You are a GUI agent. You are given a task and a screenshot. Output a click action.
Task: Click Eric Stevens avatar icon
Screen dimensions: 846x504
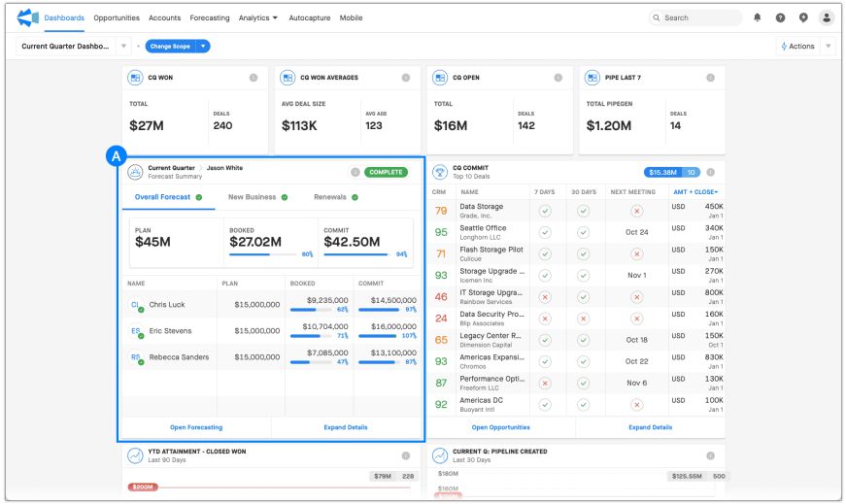136,331
